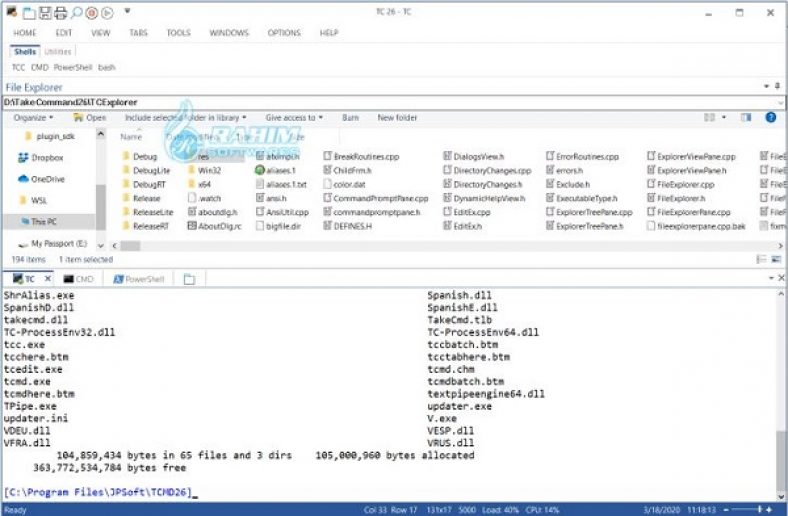Image resolution: width=788 pixels, height=516 pixels.
Task: Open the EDIT ribbon tab
Action: pos(64,33)
